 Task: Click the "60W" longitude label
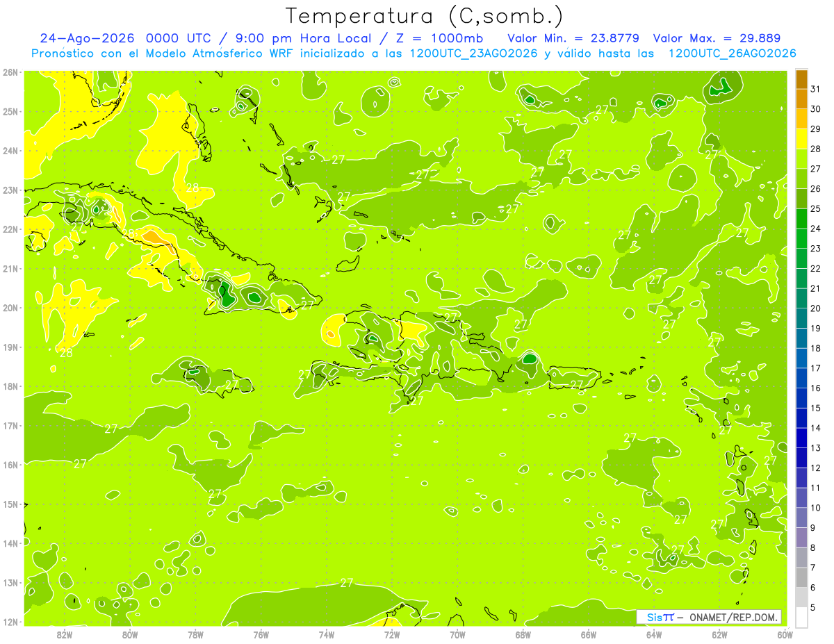pyautogui.click(x=785, y=634)
